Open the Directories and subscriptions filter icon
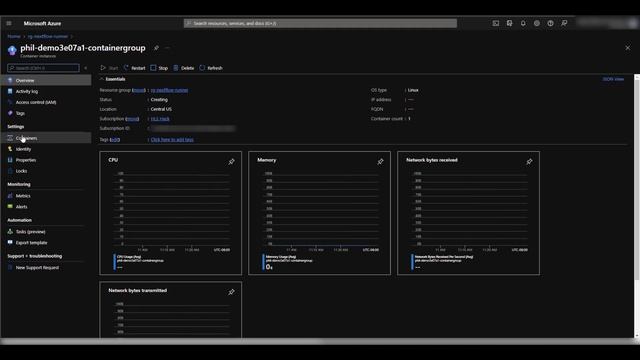Image resolution: width=640 pixels, height=360 pixels. click(x=509, y=23)
